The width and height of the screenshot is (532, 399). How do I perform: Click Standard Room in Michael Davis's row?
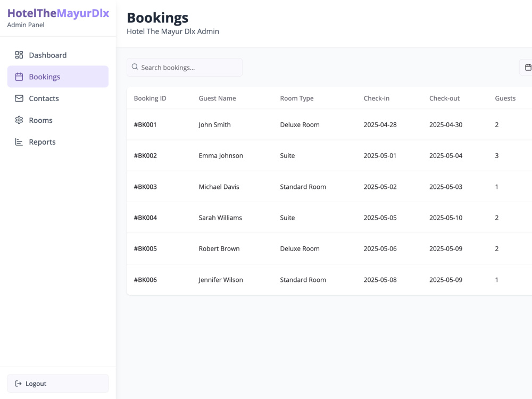pyautogui.click(x=303, y=187)
